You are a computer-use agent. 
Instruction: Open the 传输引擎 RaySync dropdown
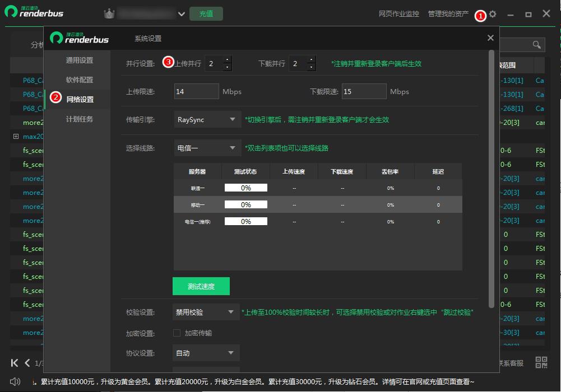(206, 120)
